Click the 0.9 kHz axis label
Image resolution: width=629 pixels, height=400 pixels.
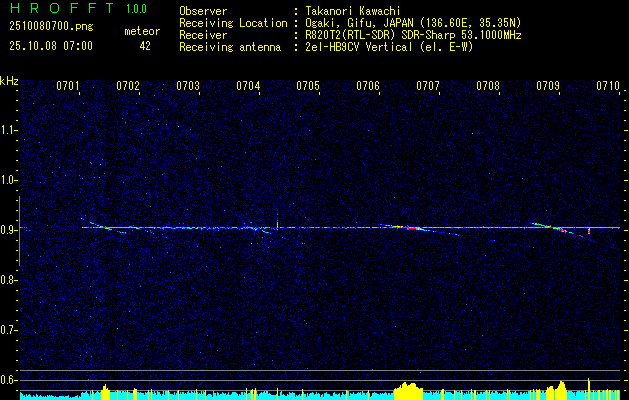point(9,230)
